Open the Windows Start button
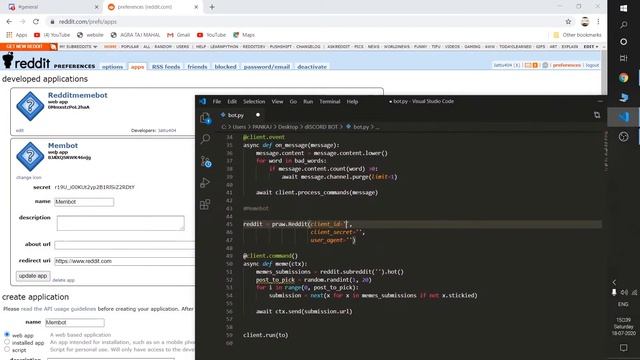 point(623,8)
